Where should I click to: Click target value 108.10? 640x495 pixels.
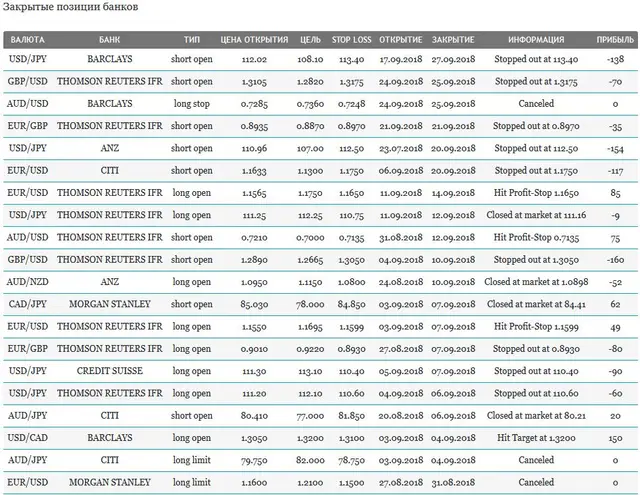coord(310,60)
